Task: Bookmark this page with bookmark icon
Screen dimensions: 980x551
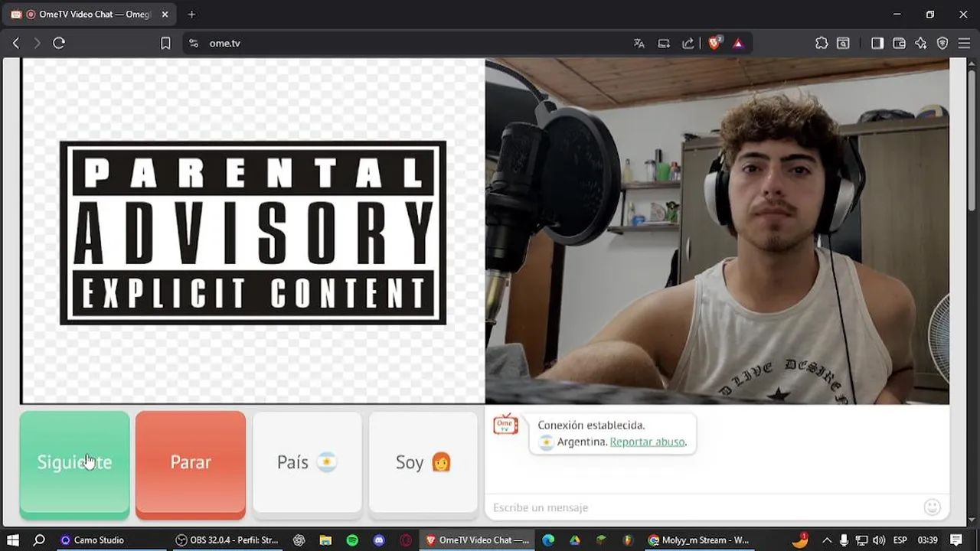Action: (x=165, y=44)
